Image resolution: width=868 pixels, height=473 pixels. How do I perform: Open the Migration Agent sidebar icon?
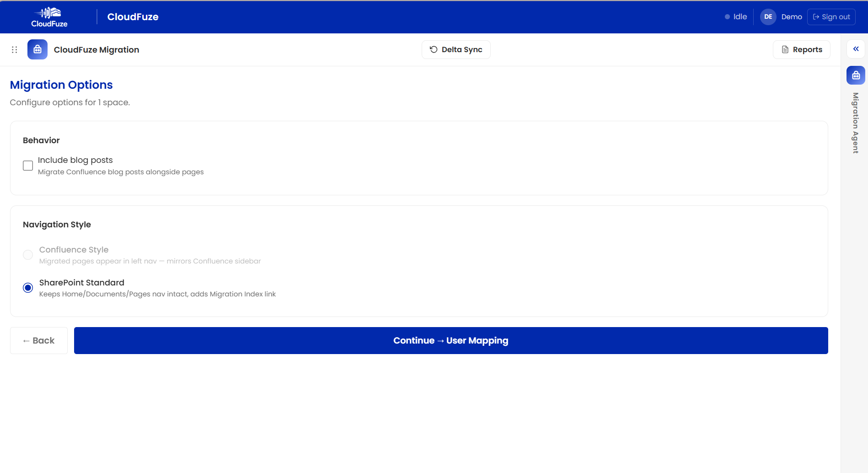coord(856,75)
